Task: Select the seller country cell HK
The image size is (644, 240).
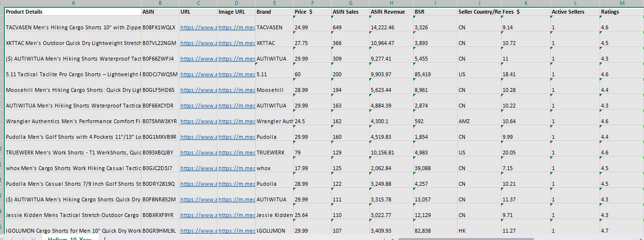Action: 479,227
